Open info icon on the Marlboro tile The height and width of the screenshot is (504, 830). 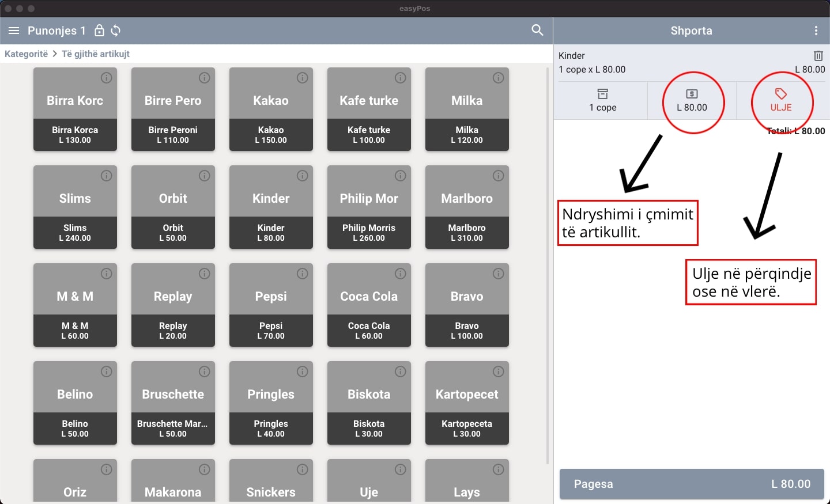coord(499,176)
